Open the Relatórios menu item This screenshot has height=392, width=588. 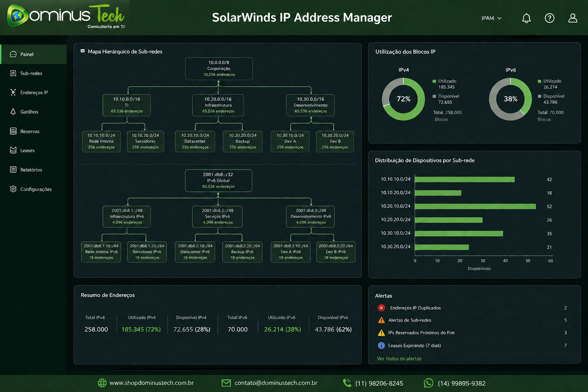pyautogui.click(x=34, y=170)
